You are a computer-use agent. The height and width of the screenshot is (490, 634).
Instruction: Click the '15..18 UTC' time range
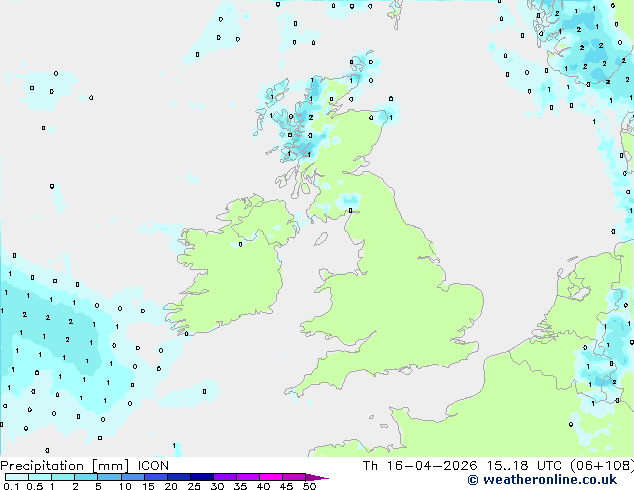point(524,466)
